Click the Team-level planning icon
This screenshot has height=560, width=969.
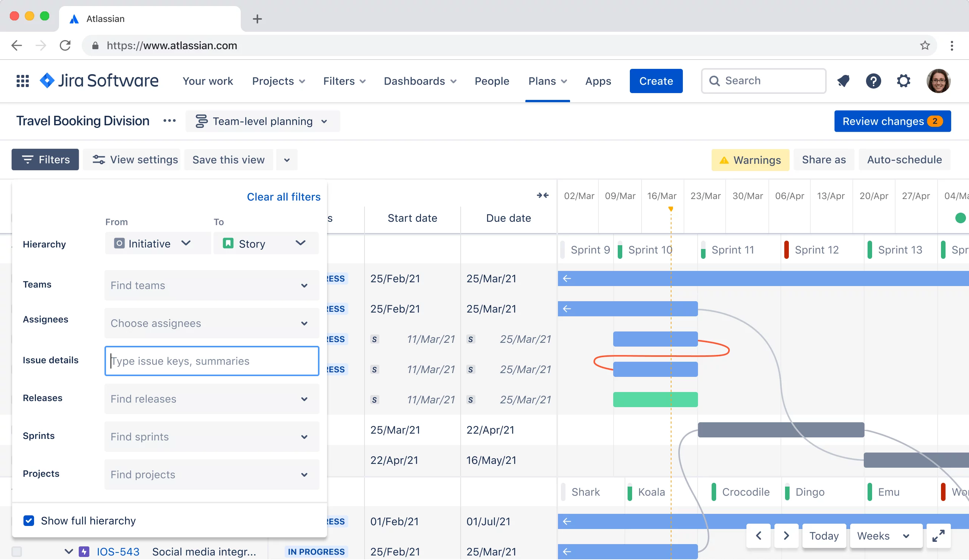(201, 121)
